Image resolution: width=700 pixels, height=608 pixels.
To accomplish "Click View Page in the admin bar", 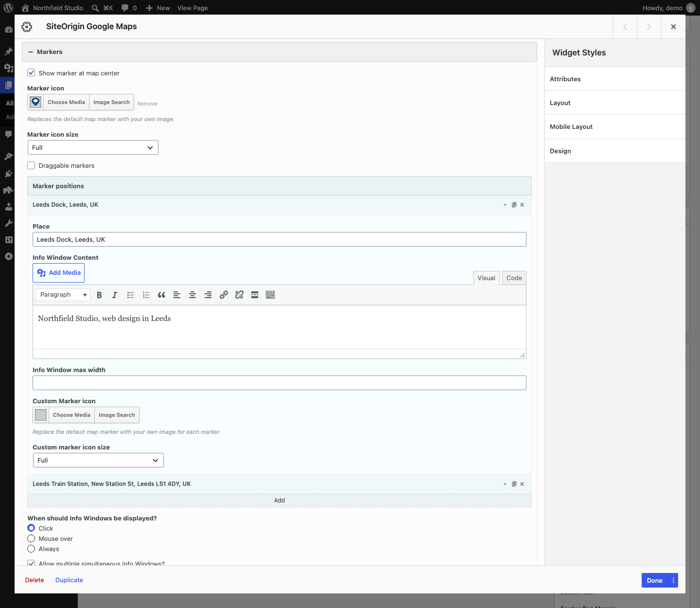I will (x=192, y=8).
